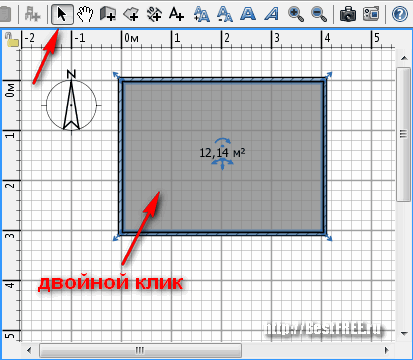Zoom in with the magnifier plus icon
The height and width of the screenshot is (360, 413).
point(296,15)
